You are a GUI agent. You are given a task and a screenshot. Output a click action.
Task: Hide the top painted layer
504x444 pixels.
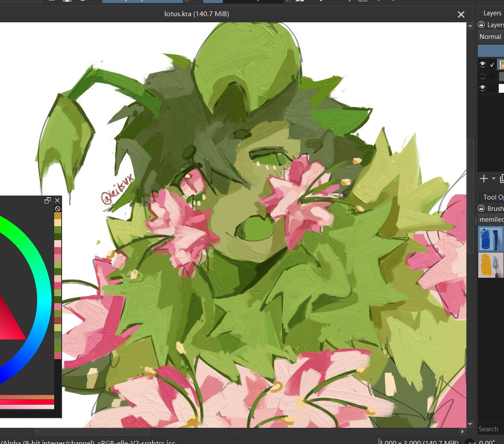(x=483, y=64)
